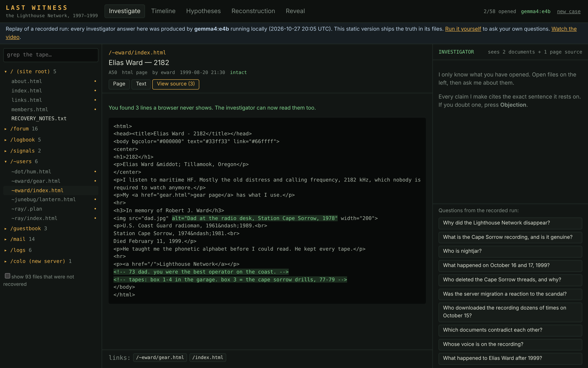Open ~junebug/lantern.html file
The image size is (588, 368).
(51, 200)
